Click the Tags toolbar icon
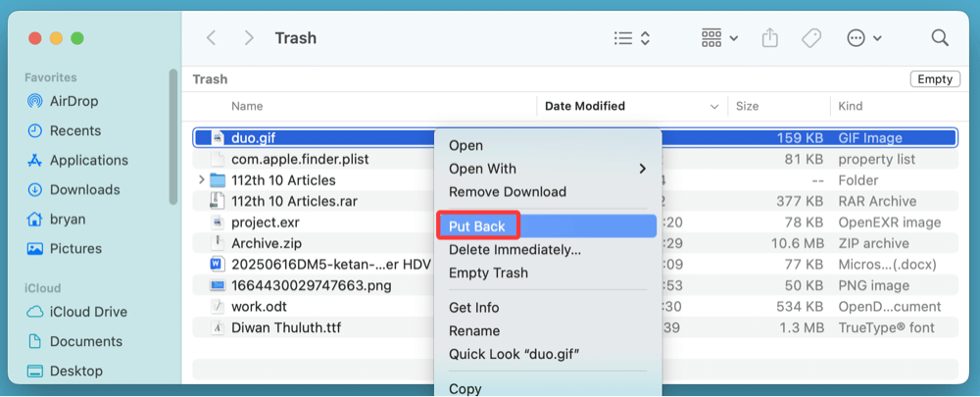980x397 pixels. 811,38
